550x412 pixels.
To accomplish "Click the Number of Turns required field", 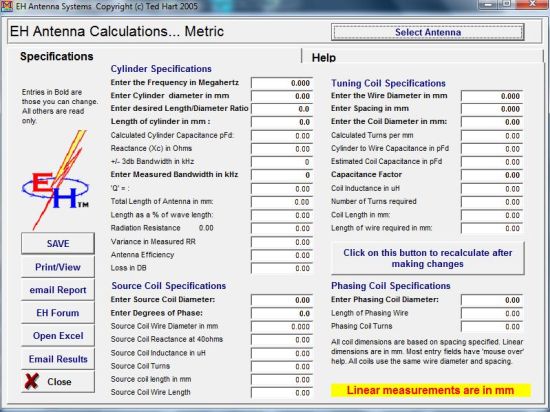I will pos(492,202).
